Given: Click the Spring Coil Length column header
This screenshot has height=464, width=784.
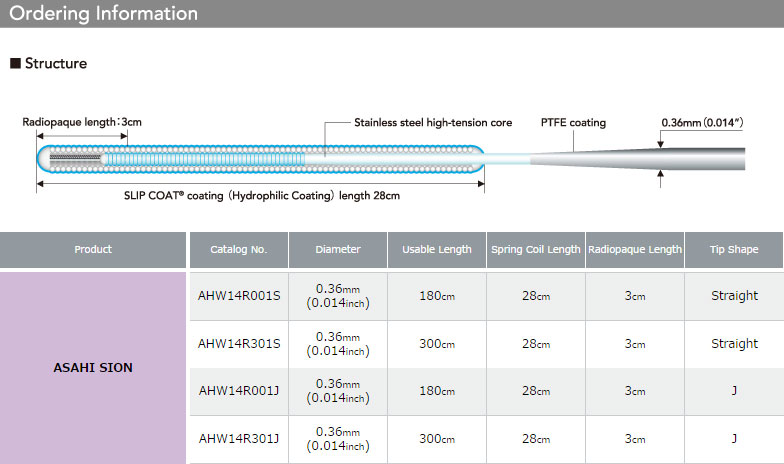Looking at the screenshot, I should pyautogui.click(x=536, y=250).
